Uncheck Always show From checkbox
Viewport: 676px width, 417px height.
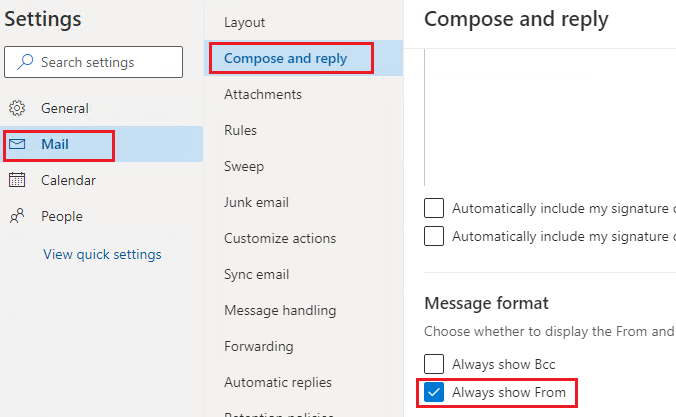[x=434, y=392]
